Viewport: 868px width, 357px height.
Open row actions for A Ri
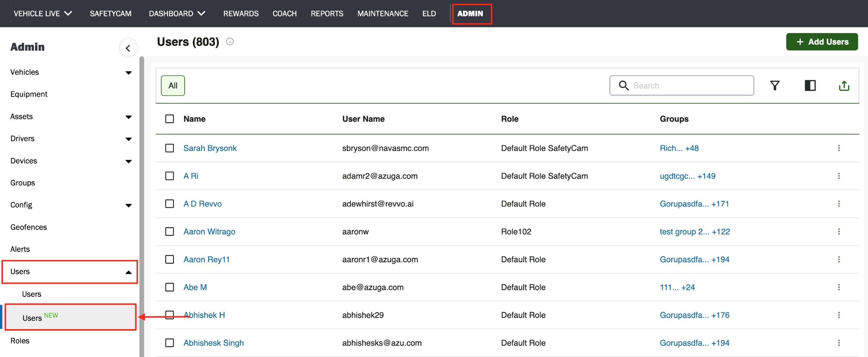click(x=839, y=176)
